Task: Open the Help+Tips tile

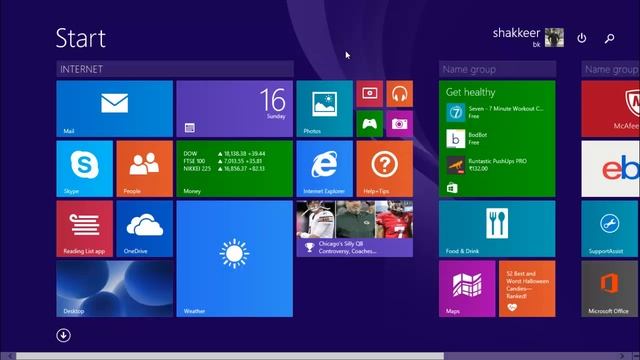Action: pyautogui.click(x=384, y=169)
